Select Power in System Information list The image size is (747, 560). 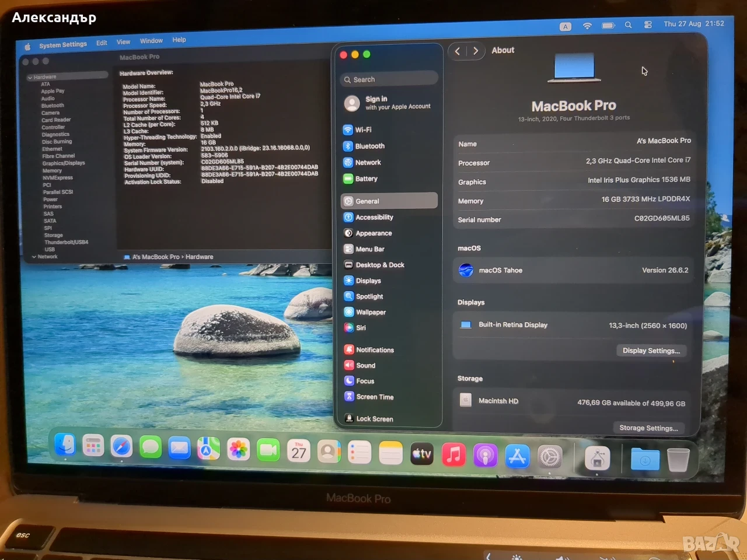pos(50,199)
